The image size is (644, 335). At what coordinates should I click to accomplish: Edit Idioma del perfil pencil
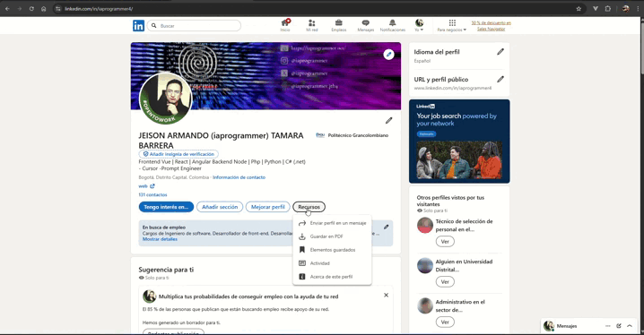(x=500, y=52)
